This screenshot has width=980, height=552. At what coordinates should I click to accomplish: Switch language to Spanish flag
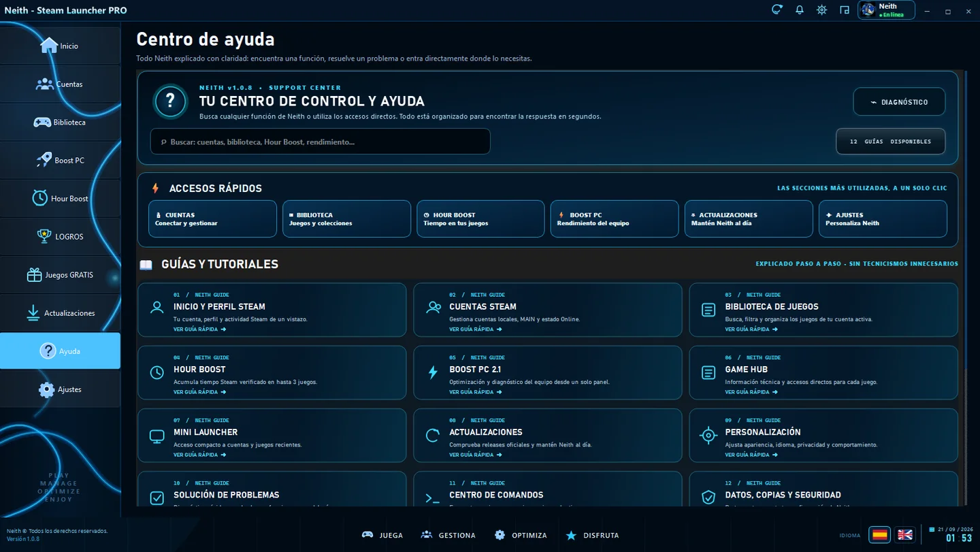click(880, 535)
